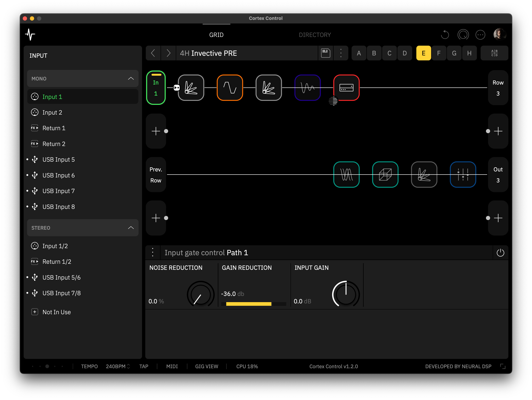Screen dimensions: 532x400
Task: Choose USB Input 5/6 stereo source
Action: (x=83, y=277)
